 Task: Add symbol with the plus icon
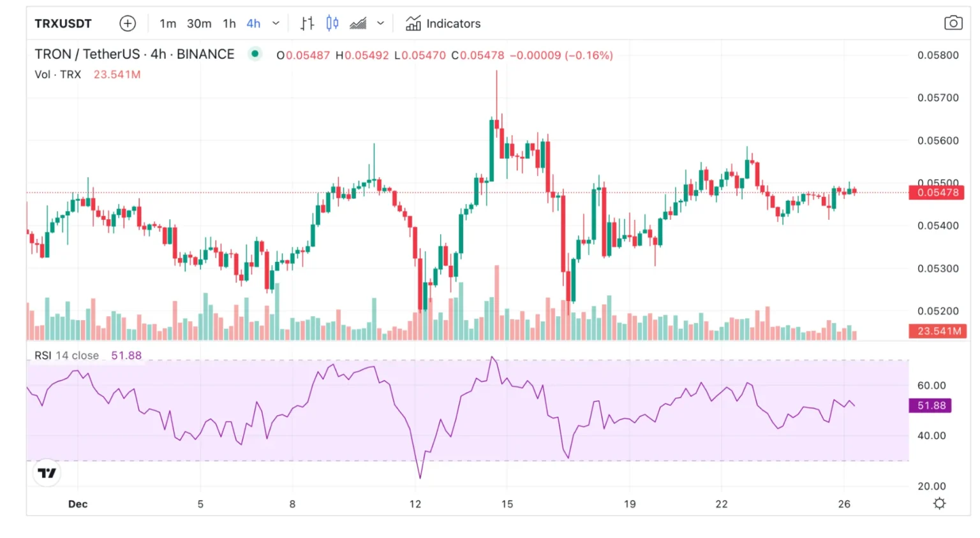[x=128, y=23]
